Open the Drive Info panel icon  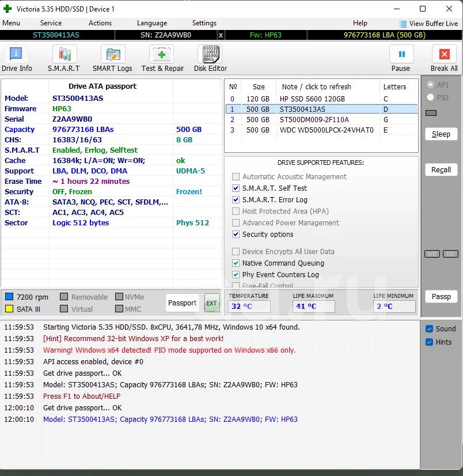coord(16,54)
